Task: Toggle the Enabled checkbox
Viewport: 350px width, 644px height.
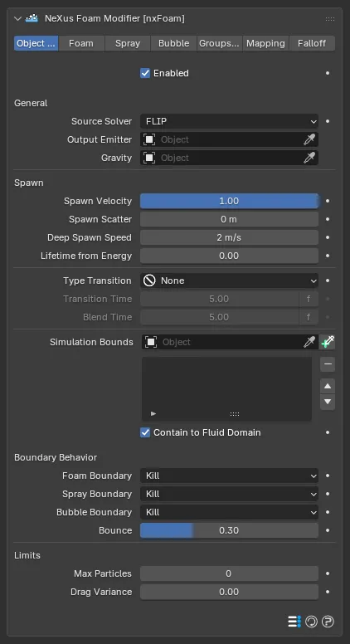Action: 145,73
